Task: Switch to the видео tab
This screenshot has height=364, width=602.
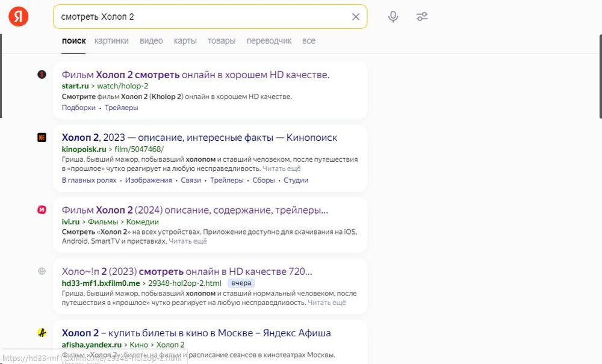Action: pyautogui.click(x=151, y=41)
